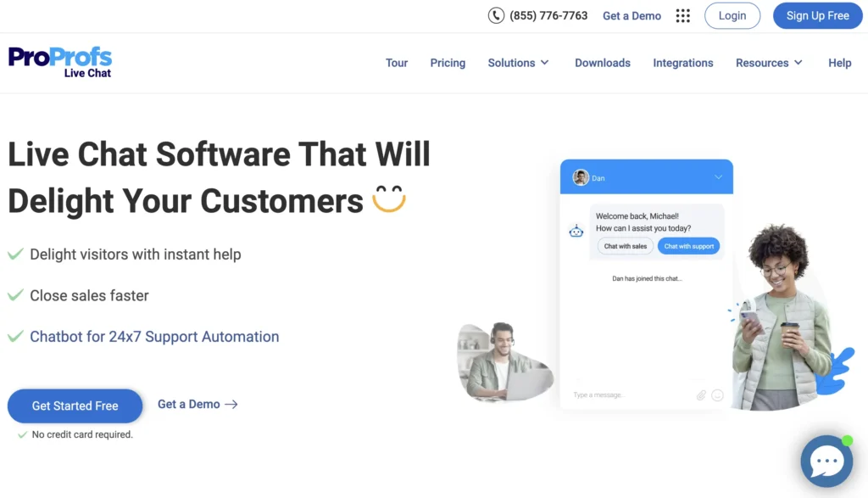Click the ProProfs Live Chat logo
The height and width of the screenshot is (498, 868).
[x=60, y=62]
